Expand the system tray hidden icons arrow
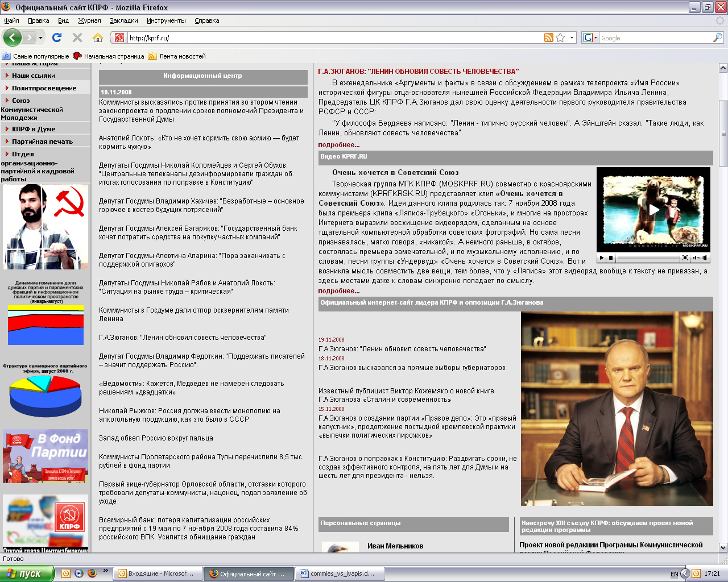 685,573
